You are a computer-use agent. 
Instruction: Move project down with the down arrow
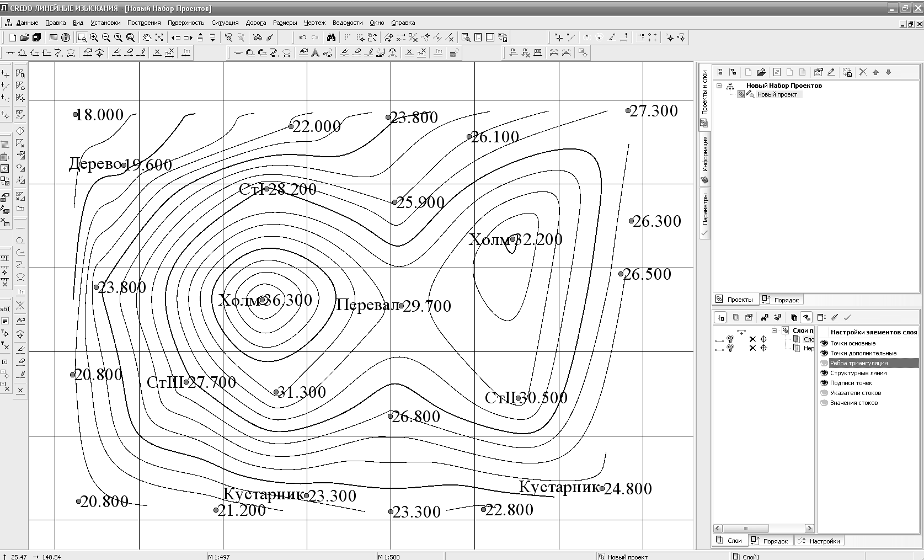point(888,72)
